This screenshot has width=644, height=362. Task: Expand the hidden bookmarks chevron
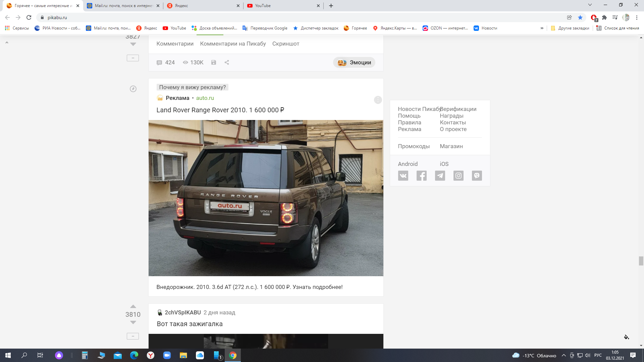542,28
